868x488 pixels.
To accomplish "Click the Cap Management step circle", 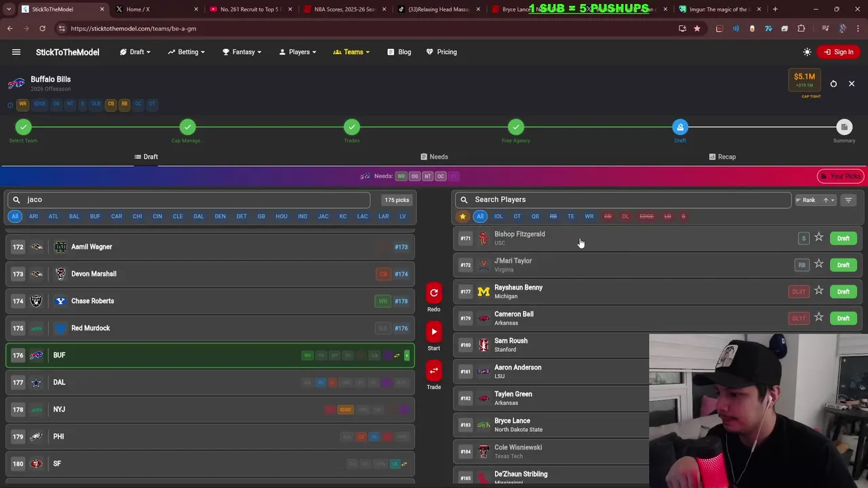I will (x=188, y=127).
